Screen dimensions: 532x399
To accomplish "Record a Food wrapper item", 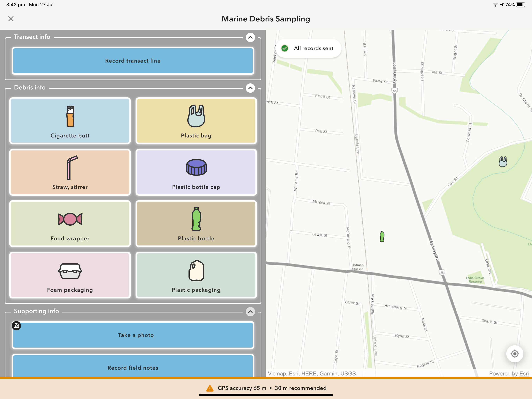I will 70,224.
